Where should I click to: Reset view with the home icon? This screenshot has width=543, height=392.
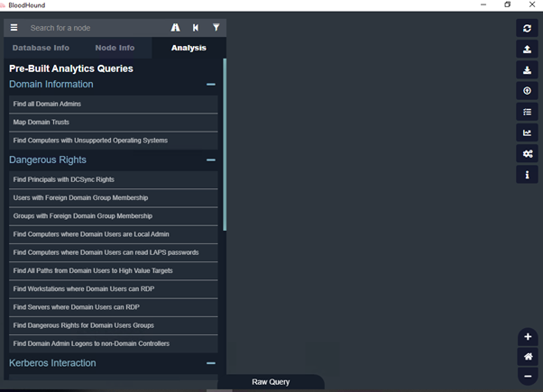click(x=528, y=357)
